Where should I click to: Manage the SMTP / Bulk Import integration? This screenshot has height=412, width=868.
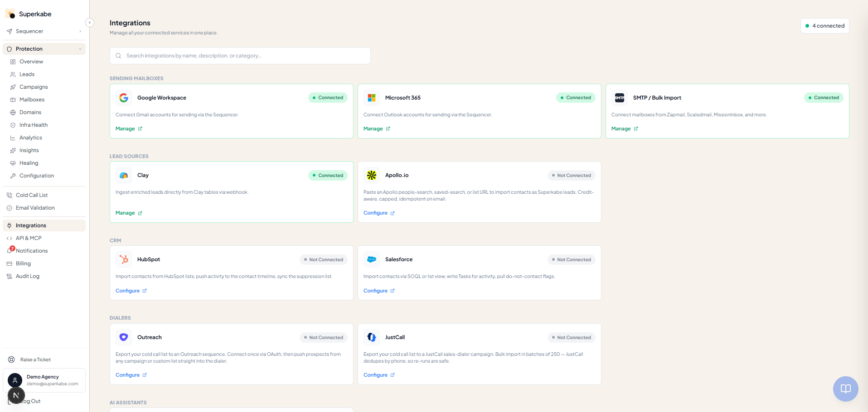(x=625, y=129)
